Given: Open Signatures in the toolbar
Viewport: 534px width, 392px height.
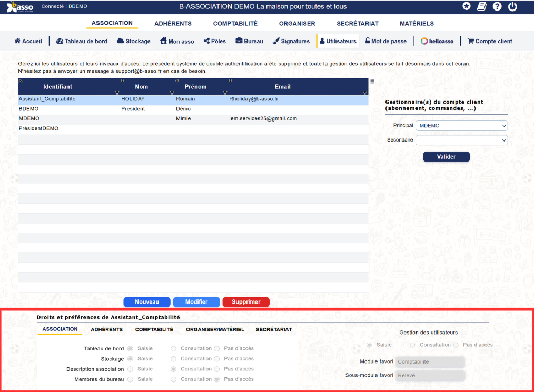Looking at the screenshot, I should pyautogui.click(x=291, y=41).
